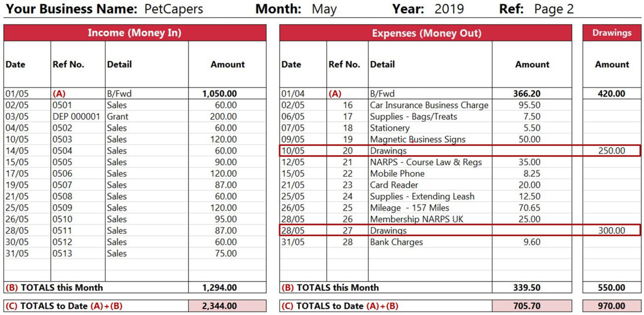
Task: Click the Bank Charges detail cell
Action: tap(396, 242)
